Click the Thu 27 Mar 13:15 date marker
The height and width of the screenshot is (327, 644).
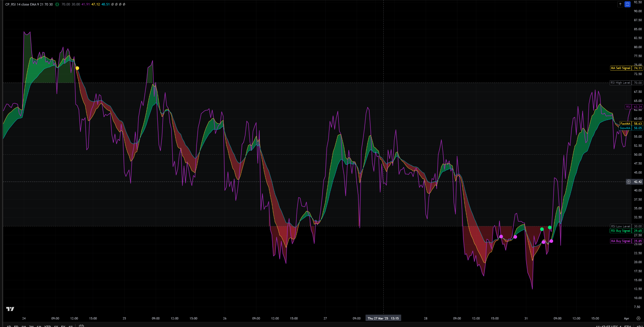383,318
